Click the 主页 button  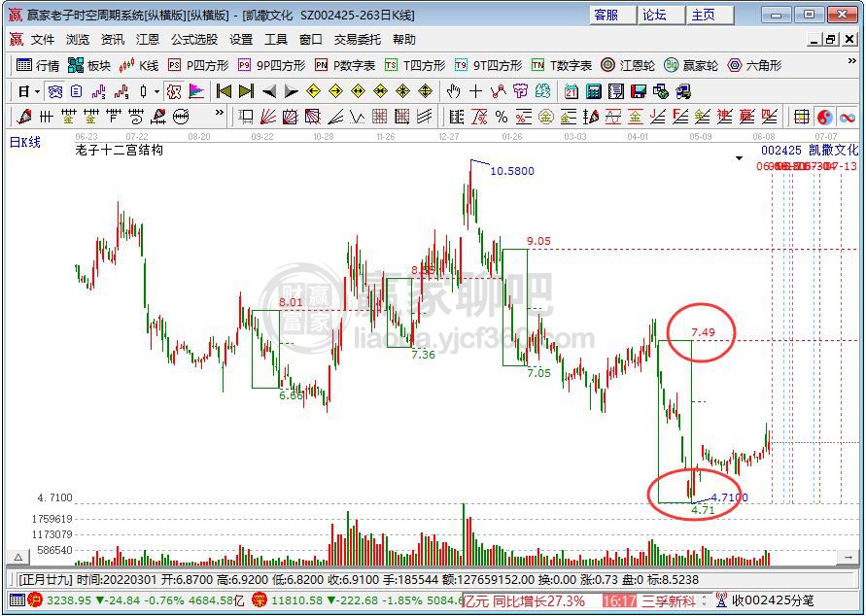tap(710, 16)
